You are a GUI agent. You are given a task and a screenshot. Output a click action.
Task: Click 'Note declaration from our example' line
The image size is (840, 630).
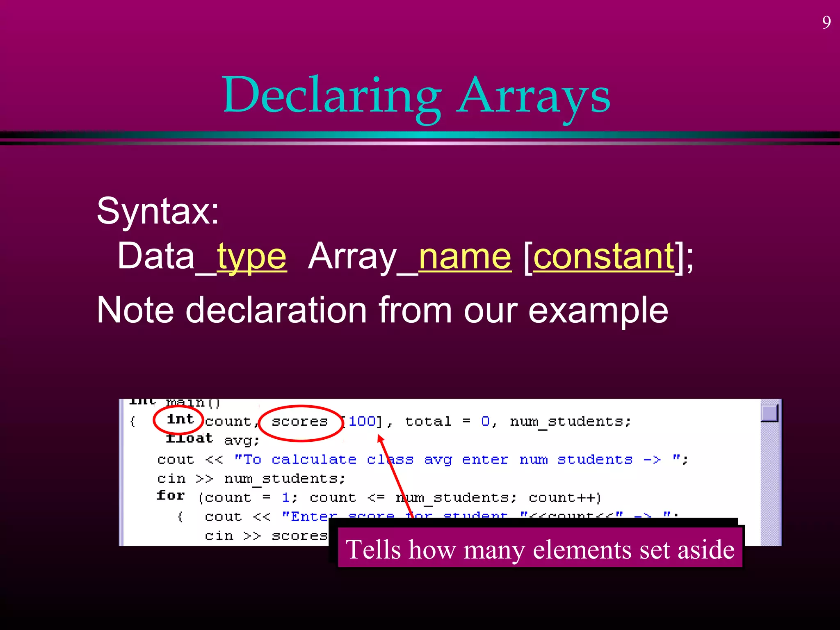(x=382, y=310)
